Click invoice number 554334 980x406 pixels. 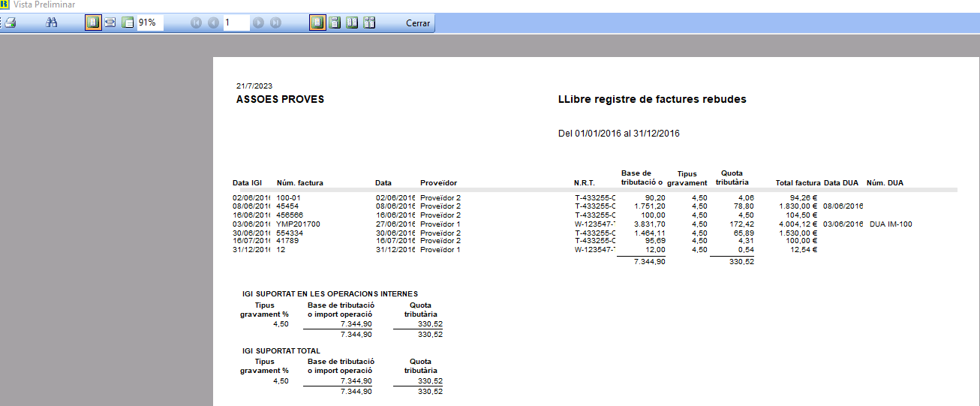click(x=290, y=233)
